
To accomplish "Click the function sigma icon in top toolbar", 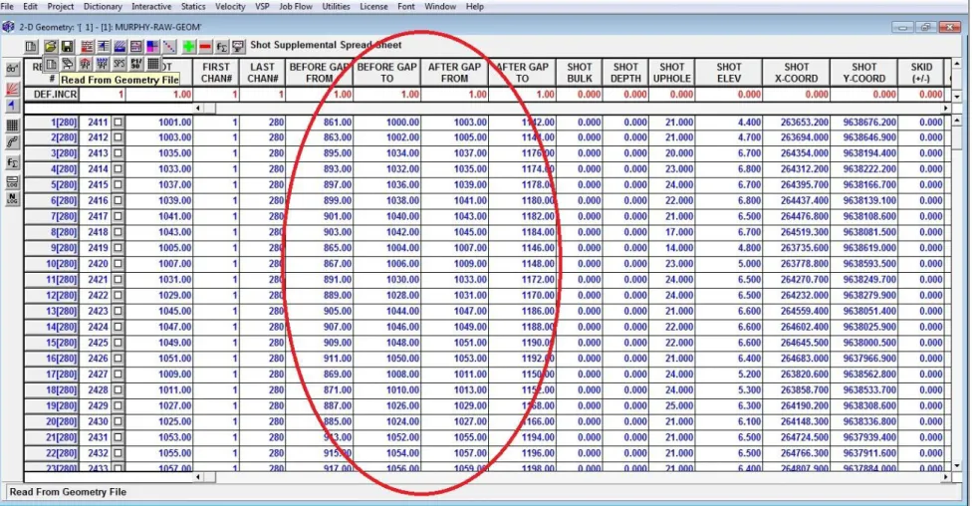I will pyautogui.click(x=222, y=46).
